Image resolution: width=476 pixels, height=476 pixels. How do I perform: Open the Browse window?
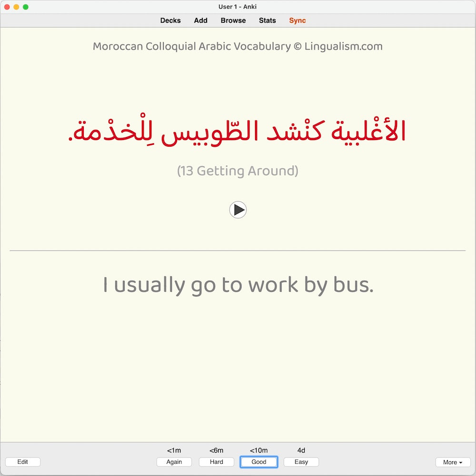233,20
